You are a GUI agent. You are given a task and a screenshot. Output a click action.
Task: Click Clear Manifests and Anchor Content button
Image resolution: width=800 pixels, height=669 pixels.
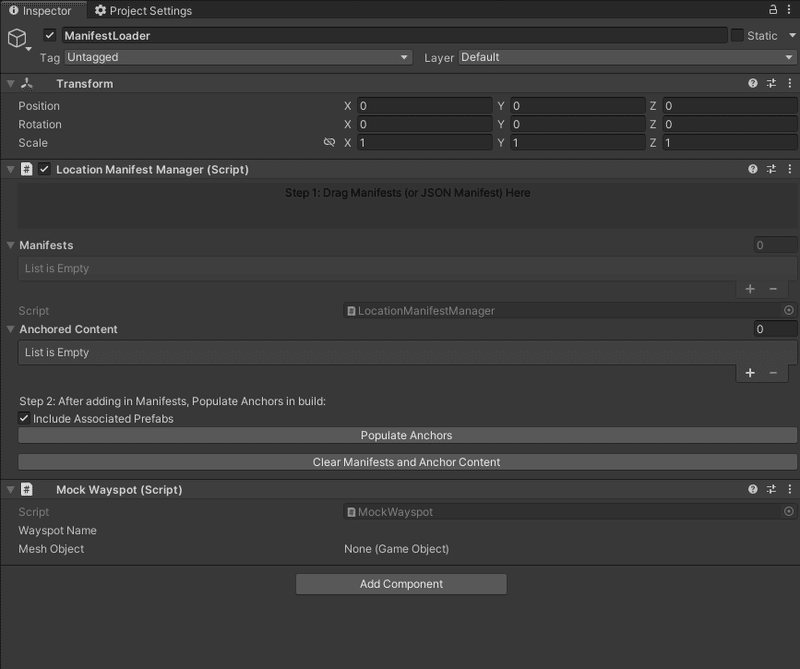pos(407,462)
